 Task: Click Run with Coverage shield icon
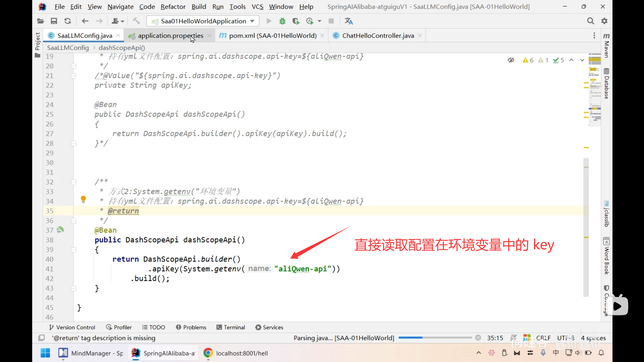296,21
